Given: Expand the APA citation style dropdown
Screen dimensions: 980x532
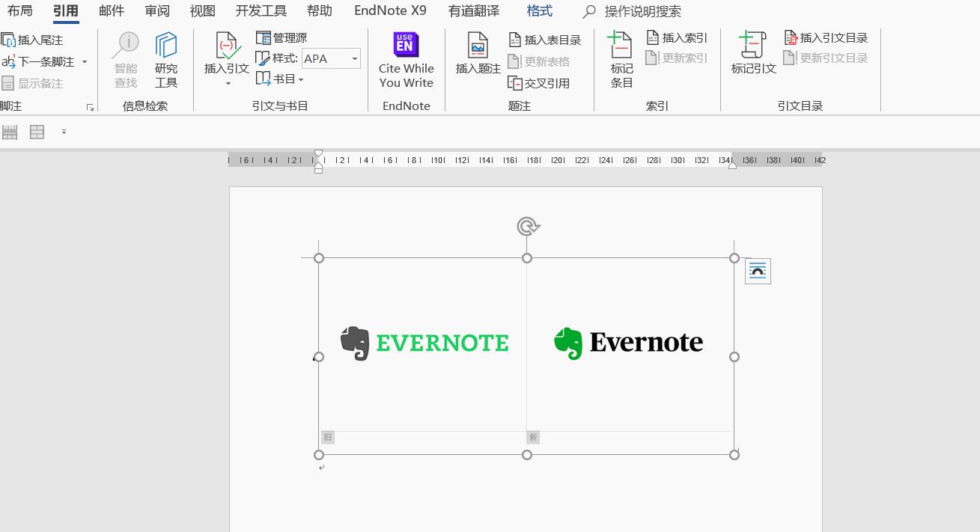Looking at the screenshot, I should coord(354,59).
